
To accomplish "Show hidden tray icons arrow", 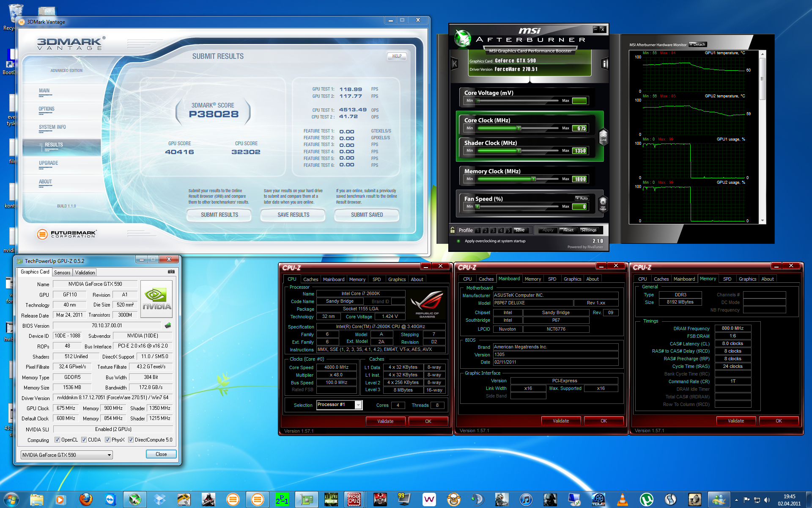I will coord(736,500).
